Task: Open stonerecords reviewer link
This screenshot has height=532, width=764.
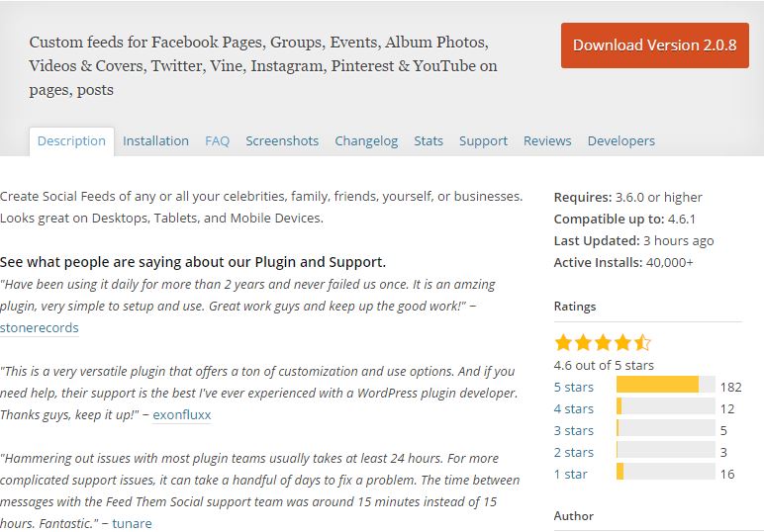Action: (x=39, y=327)
